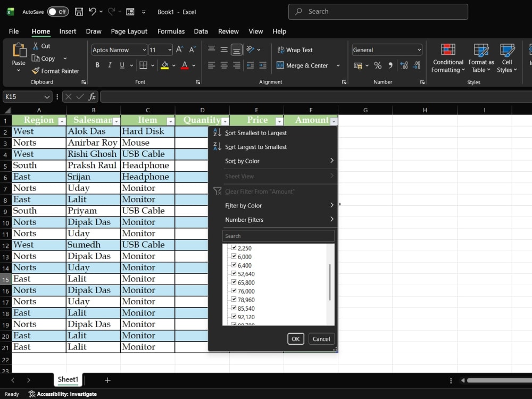
Task: Toggle Underline formatting
Action: click(x=122, y=65)
